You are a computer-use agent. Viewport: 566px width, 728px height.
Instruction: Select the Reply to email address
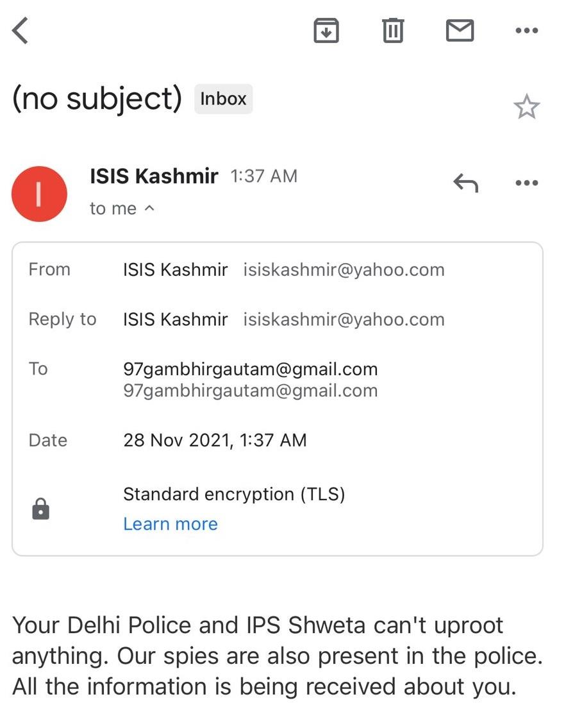coord(344,319)
